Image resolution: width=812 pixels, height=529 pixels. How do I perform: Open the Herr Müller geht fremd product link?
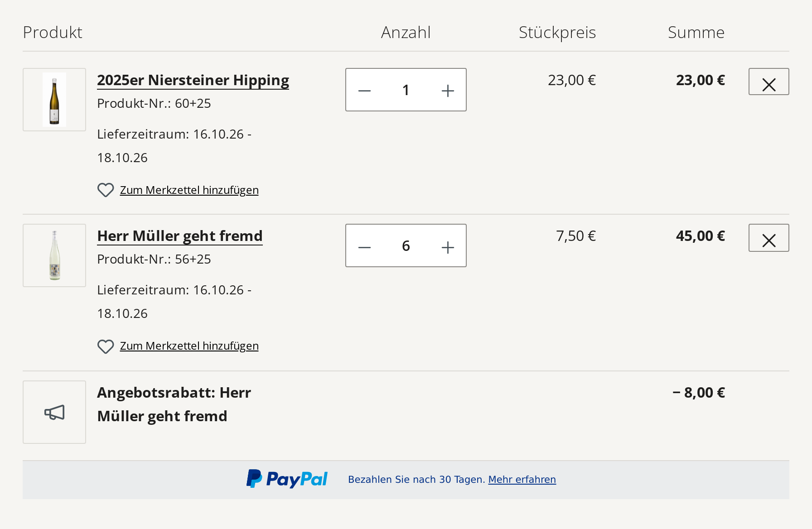[x=180, y=236]
